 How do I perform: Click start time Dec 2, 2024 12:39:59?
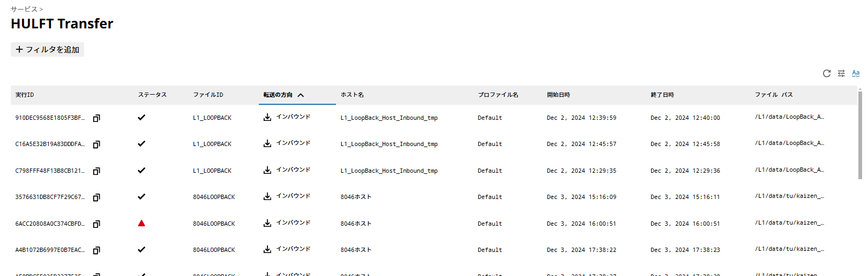click(x=581, y=118)
